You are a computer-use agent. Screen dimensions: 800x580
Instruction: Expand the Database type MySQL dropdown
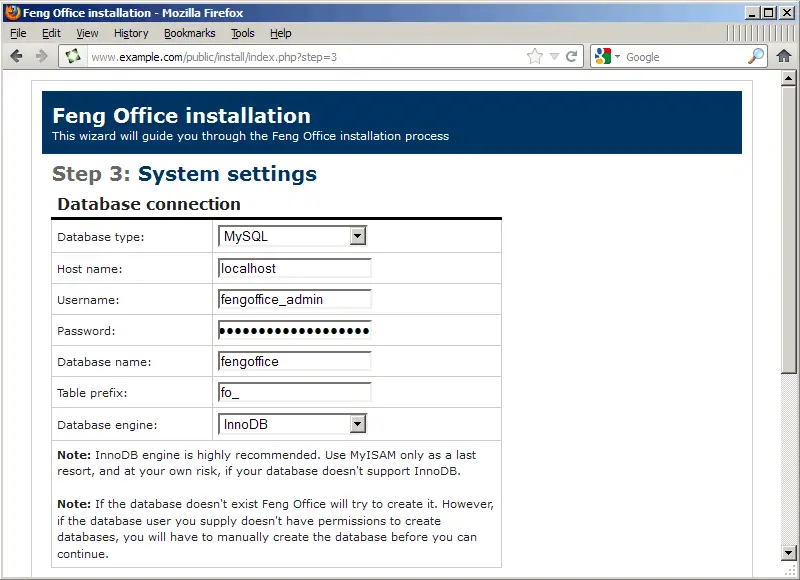tap(292, 236)
